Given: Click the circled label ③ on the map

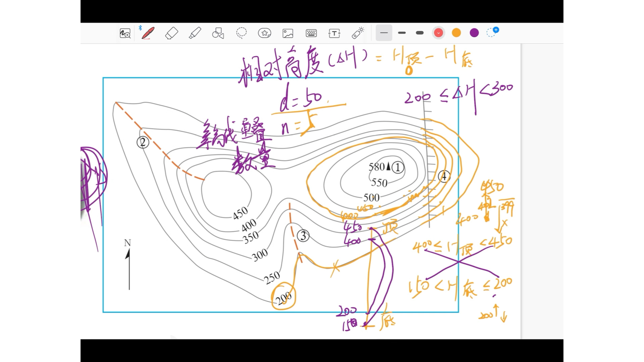Looking at the screenshot, I should (x=303, y=236).
